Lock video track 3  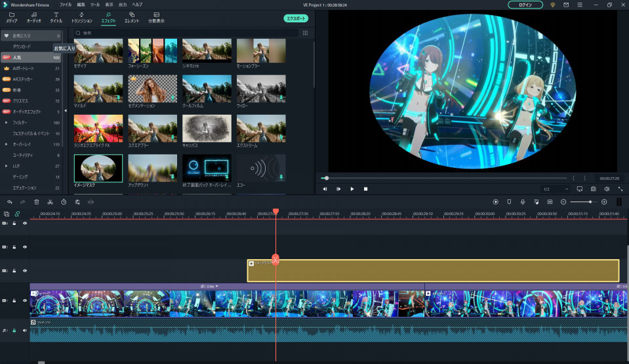(x=14, y=247)
